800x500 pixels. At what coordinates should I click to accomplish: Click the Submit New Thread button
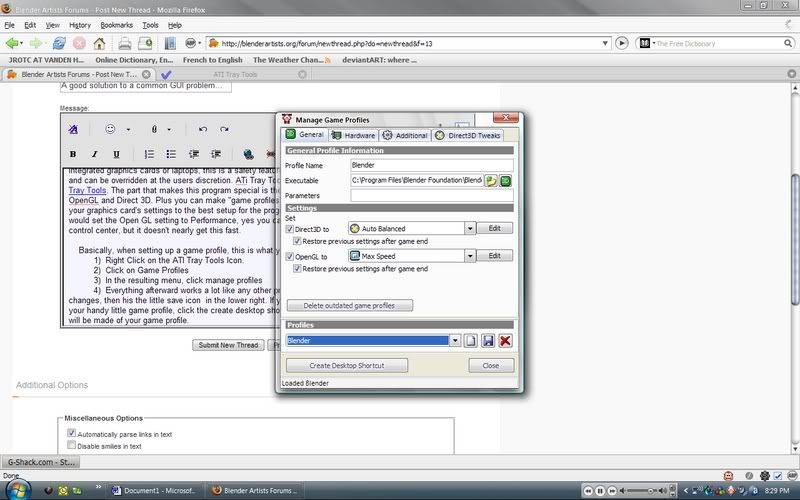pos(228,345)
